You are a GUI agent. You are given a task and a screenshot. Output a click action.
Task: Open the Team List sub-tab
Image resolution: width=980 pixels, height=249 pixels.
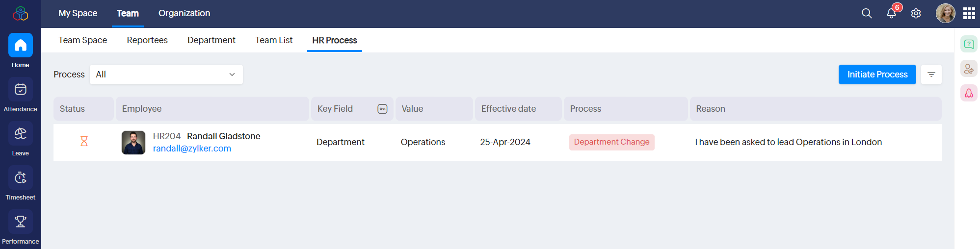point(274,40)
